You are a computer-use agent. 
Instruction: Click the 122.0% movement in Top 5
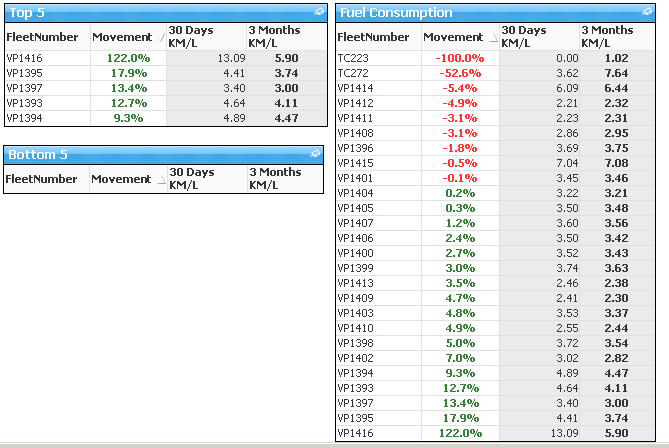(128, 58)
